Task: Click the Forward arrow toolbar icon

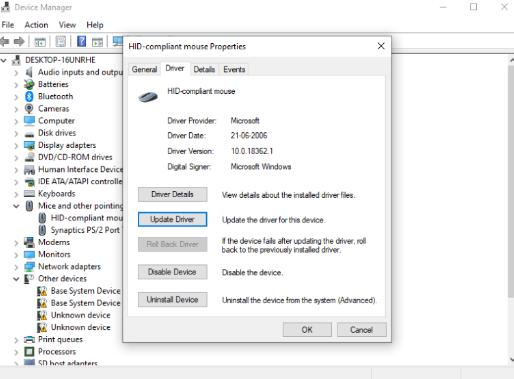Action: tap(19, 41)
